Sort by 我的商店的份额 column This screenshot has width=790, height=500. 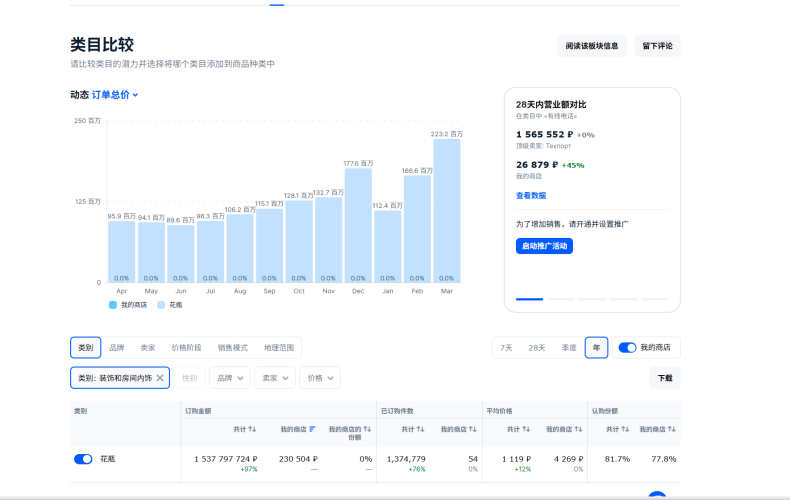pyautogui.click(x=367, y=429)
